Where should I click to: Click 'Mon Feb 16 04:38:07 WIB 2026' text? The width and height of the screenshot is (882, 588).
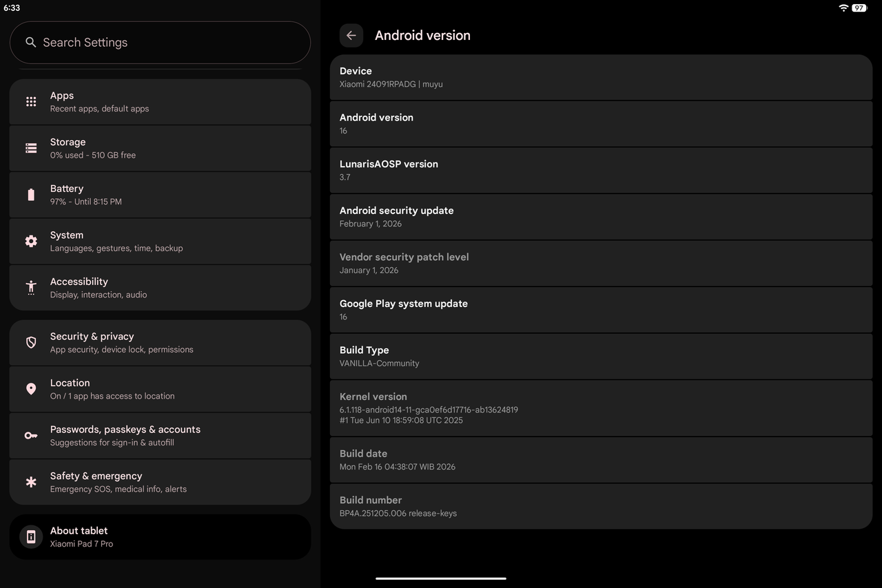click(398, 467)
